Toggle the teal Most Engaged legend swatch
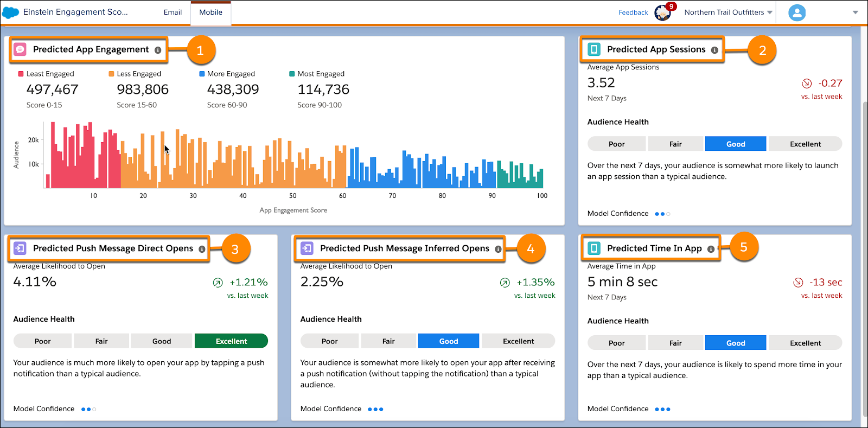 [x=292, y=74]
